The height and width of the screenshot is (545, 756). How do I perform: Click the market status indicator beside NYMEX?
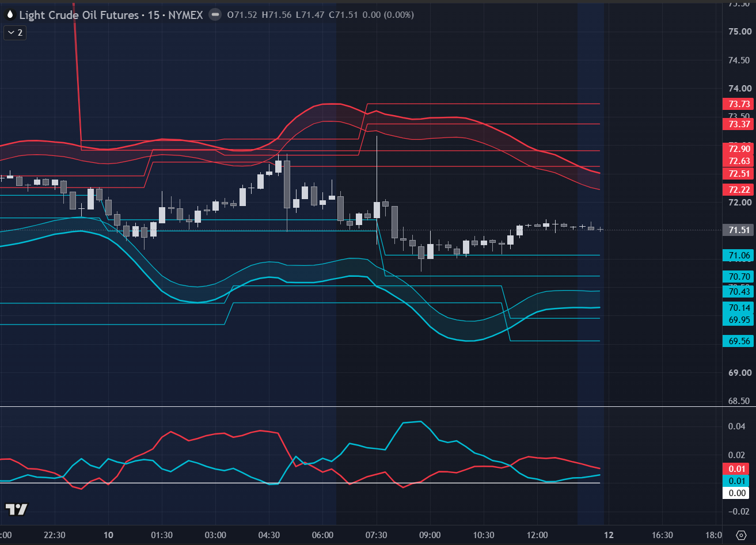click(215, 15)
